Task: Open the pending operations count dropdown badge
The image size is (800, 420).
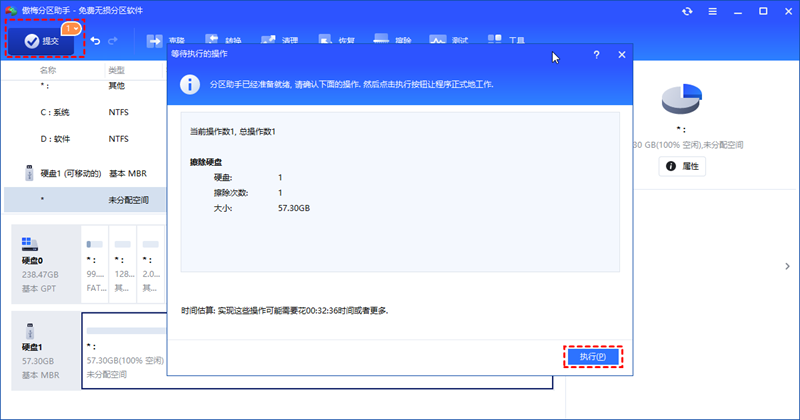Action: point(71,29)
